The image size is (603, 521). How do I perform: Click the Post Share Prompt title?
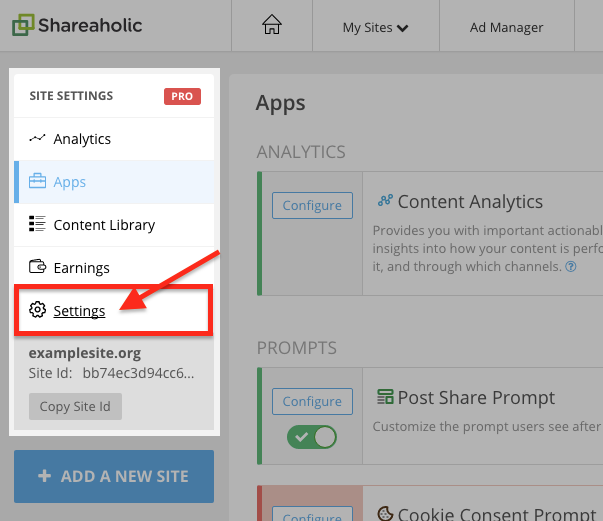[476, 398]
